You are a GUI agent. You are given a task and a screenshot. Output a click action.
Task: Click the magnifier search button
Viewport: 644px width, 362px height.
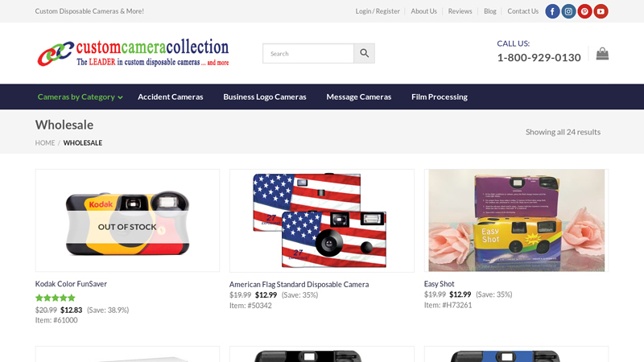point(365,53)
